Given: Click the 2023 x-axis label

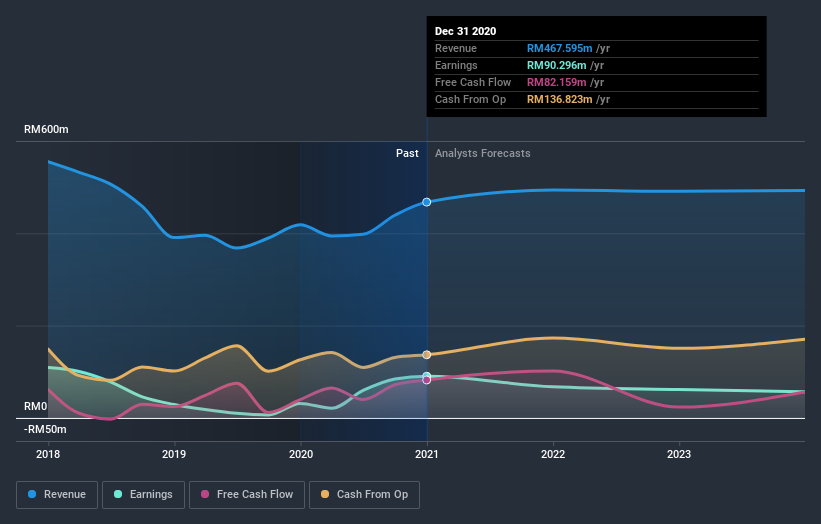Looking at the screenshot, I should [679, 454].
